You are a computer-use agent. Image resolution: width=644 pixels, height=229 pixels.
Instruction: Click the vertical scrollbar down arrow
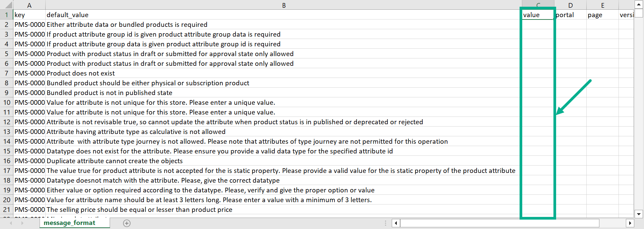point(639,214)
